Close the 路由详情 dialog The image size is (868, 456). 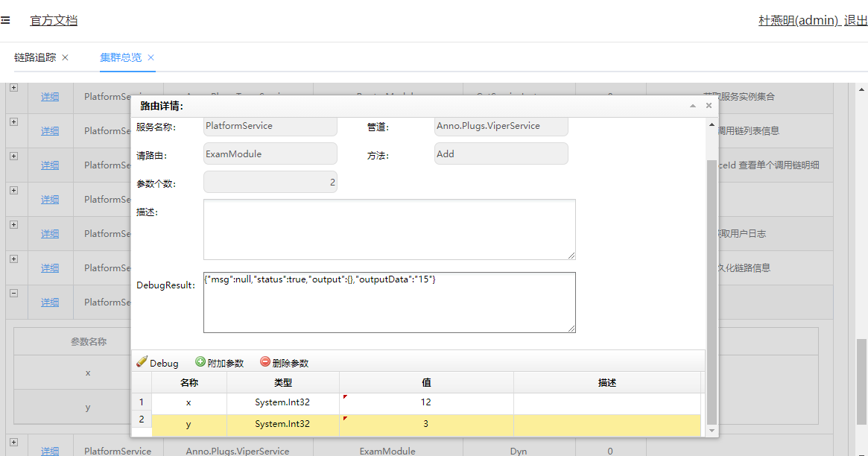(709, 106)
